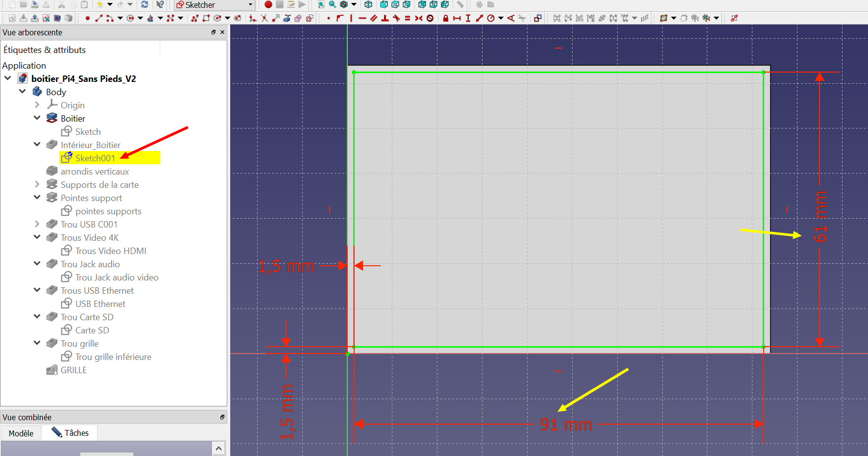Select the Create rectangle tool

[206, 18]
